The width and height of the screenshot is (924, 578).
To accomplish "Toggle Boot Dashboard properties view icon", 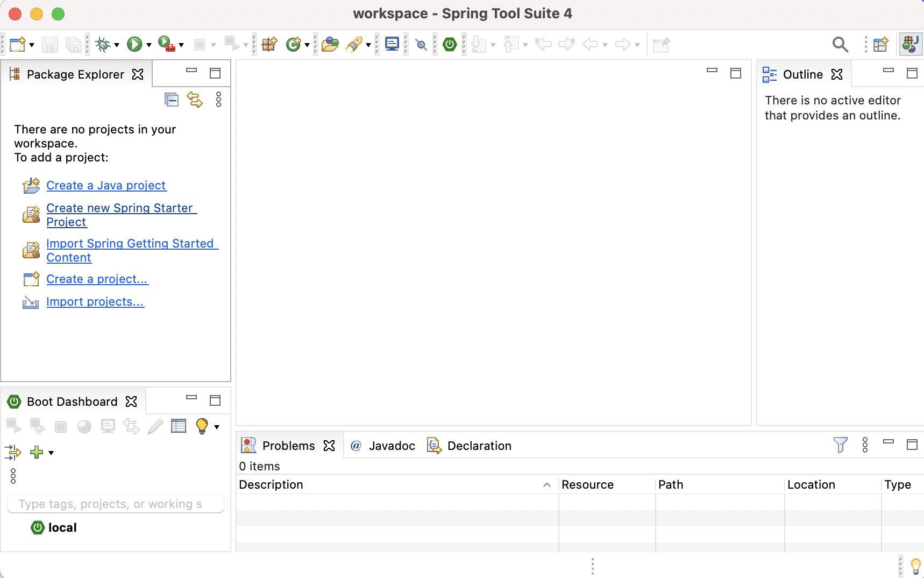I will click(x=179, y=426).
